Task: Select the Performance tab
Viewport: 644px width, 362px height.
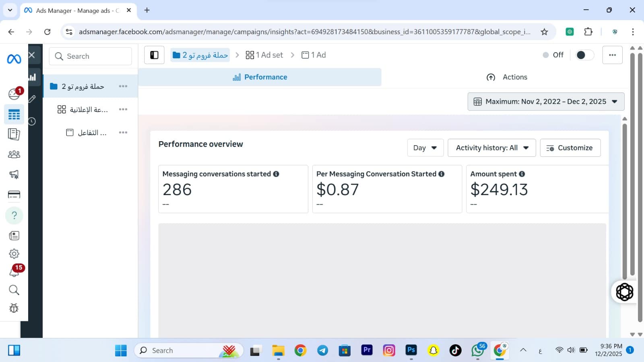Action: tap(260, 77)
